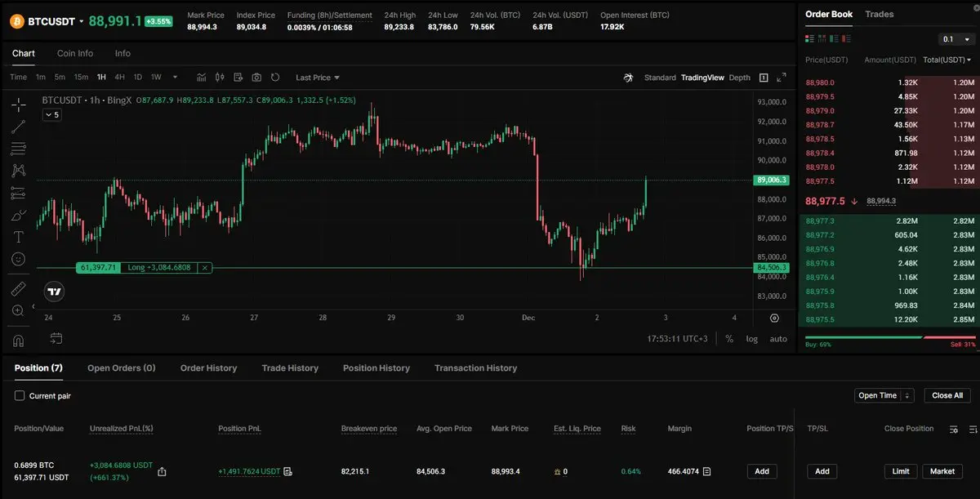Open the chart timezone UTC+3 selector
The width and height of the screenshot is (980, 499).
click(x=678, y=338)
